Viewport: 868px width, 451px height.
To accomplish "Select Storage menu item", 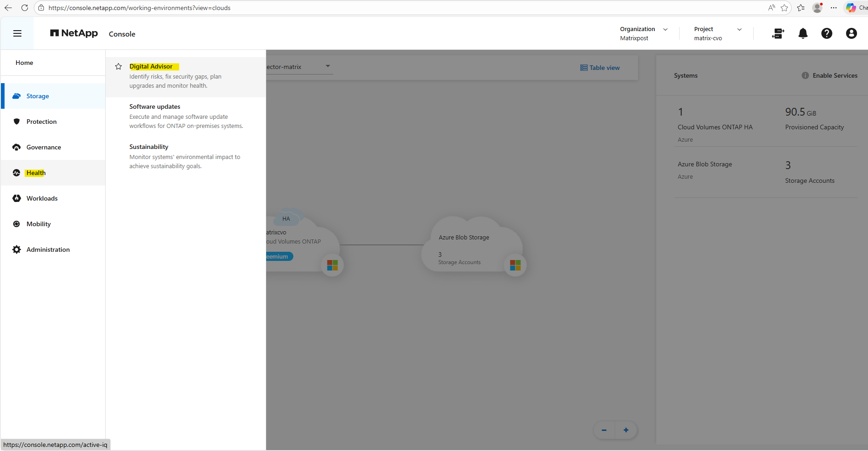I will coord(53,96).
